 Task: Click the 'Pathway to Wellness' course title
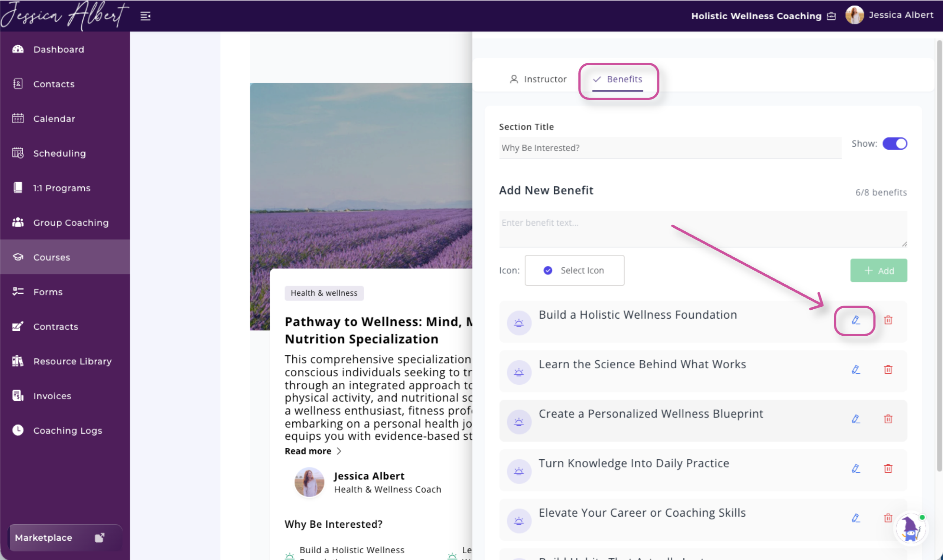pyautogui.click(x=378, y=330)
